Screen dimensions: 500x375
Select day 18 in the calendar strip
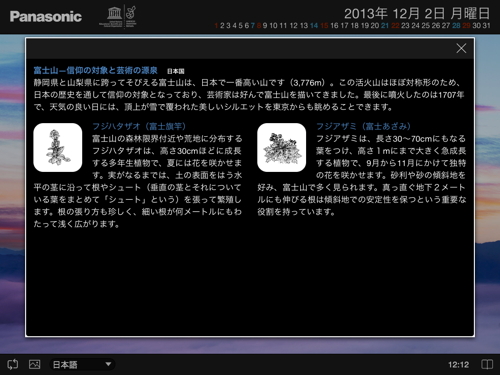(355, 25)
